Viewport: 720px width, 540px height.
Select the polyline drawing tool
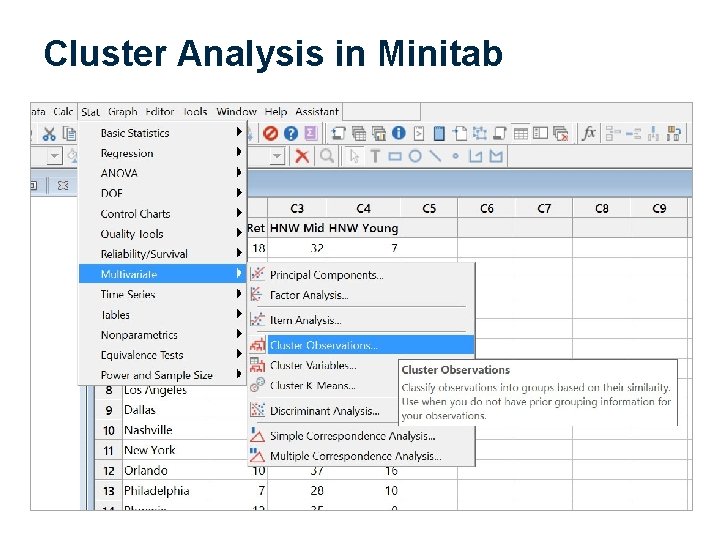(475, 157)
